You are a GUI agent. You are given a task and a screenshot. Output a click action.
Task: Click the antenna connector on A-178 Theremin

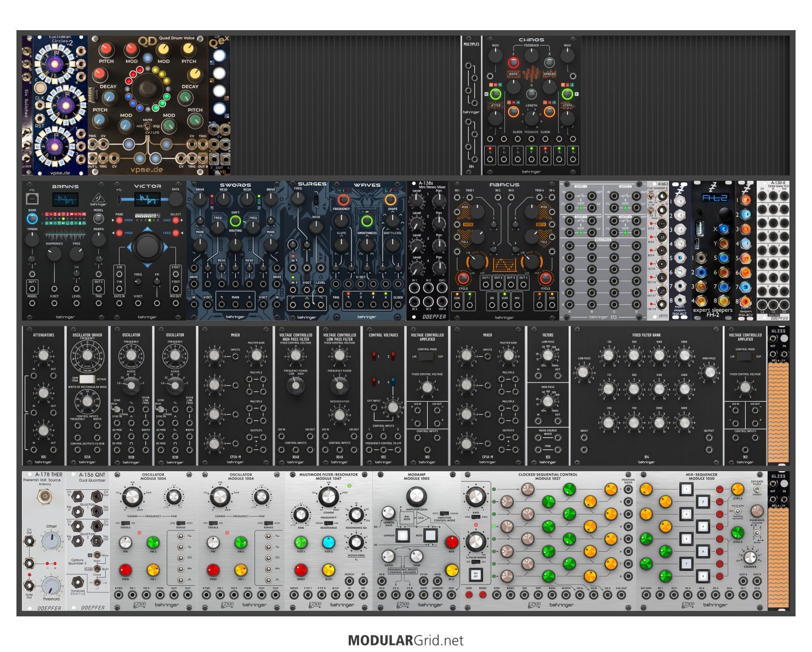coord(44,497)
